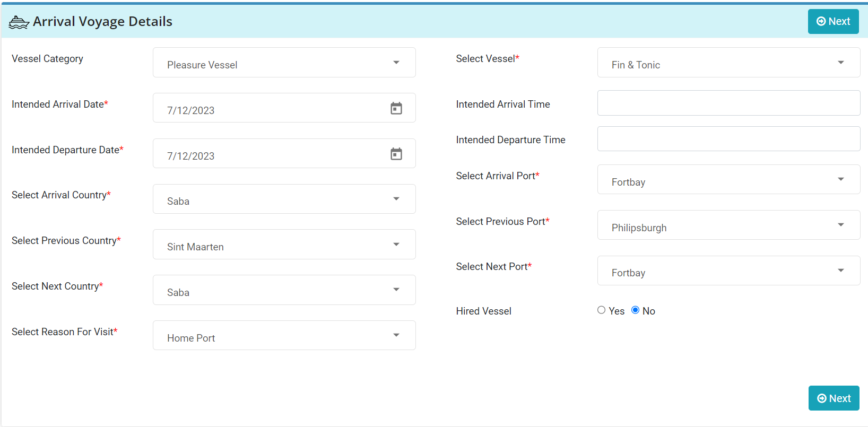Click the Intended Departure Time field
The image size is (868, 427).
[728, 138]
